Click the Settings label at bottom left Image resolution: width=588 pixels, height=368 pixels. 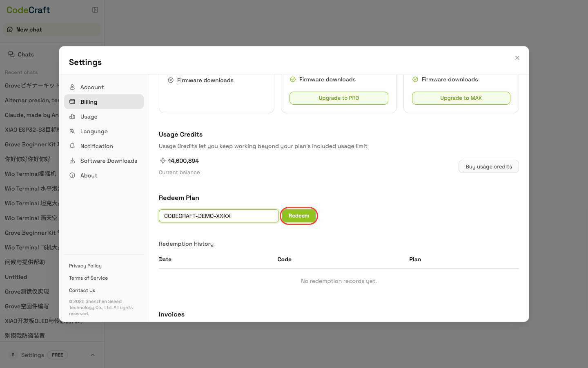33,355
